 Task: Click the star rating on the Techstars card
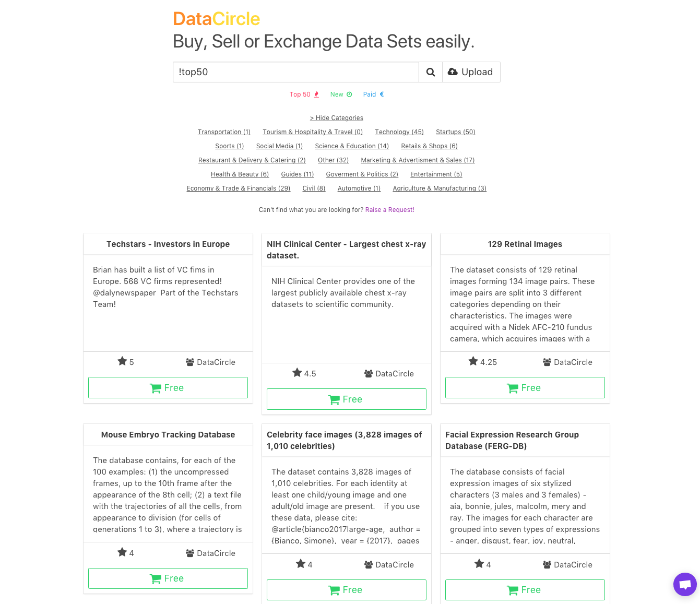(126, 362)
